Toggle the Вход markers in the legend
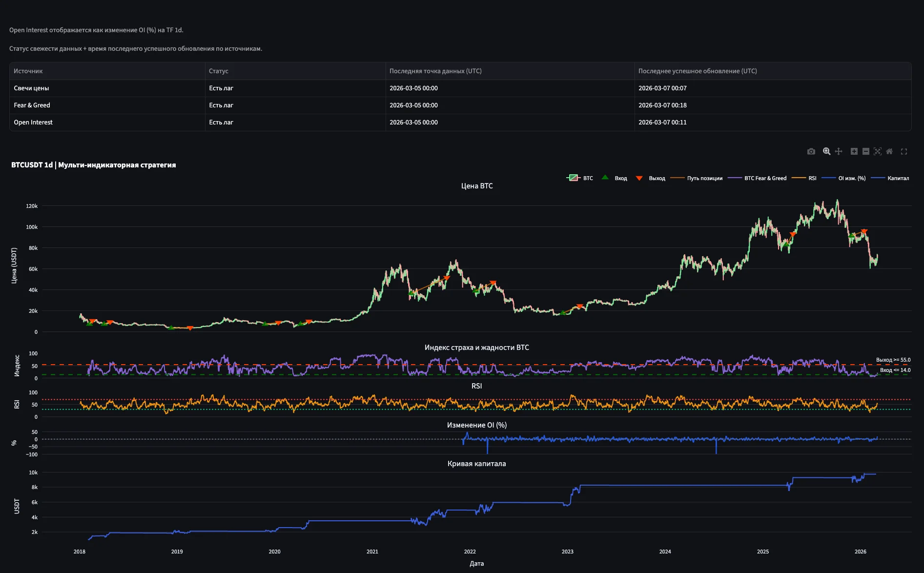Image resolution: width=924 pixels, height=573 pixels. click(621, 178)
